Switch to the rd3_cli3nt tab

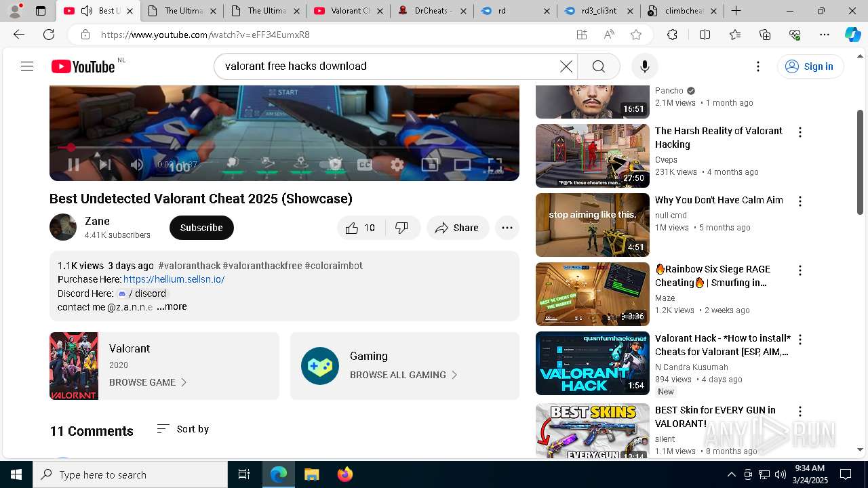pos(599,11)
